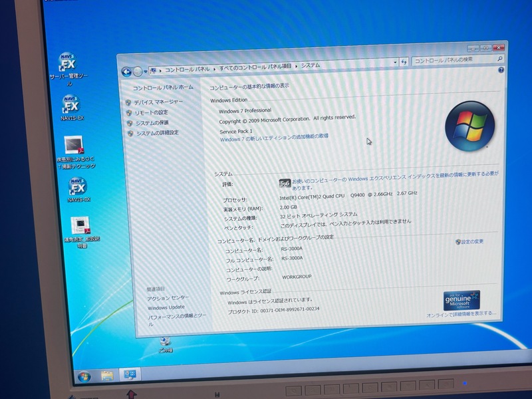Open デバイス マネージャー link
532x399 pixels.
coord(158,102)
